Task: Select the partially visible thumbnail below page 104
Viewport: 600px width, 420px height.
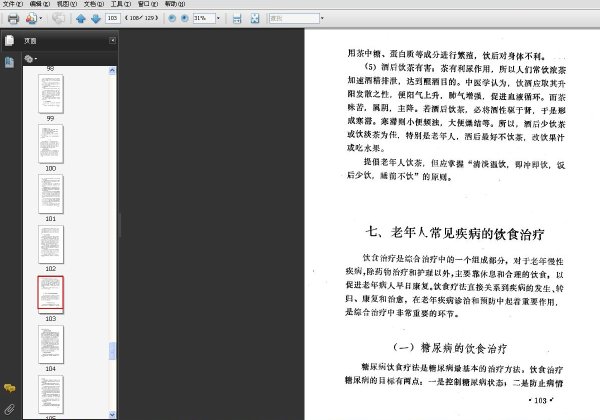Action: pyautogui.click(x=51, y=394)
